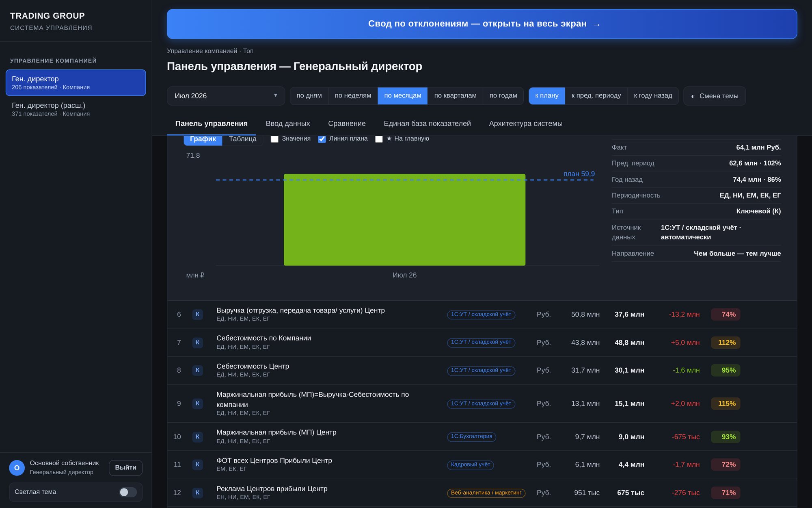Click the Выйти button

pyautogui.click(x=125, y=468)
